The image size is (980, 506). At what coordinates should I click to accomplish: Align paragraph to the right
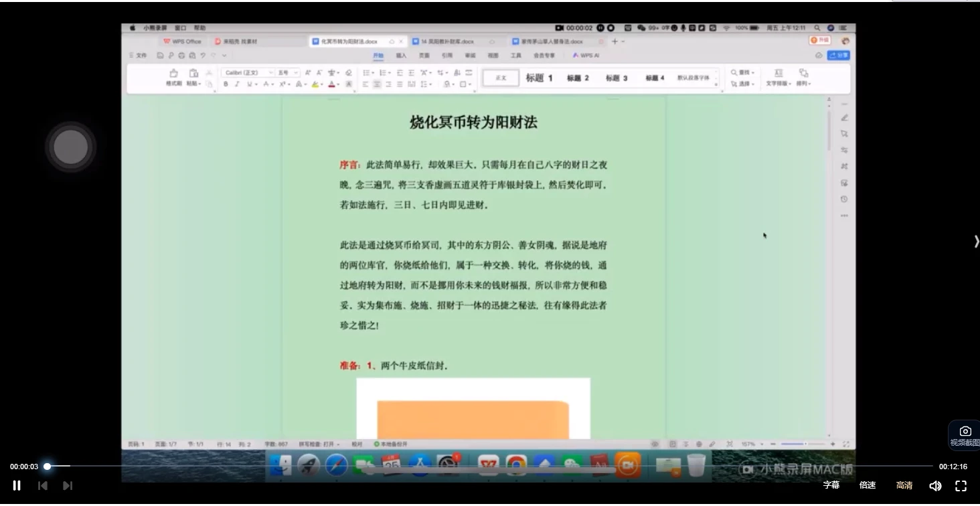point(388,84)
